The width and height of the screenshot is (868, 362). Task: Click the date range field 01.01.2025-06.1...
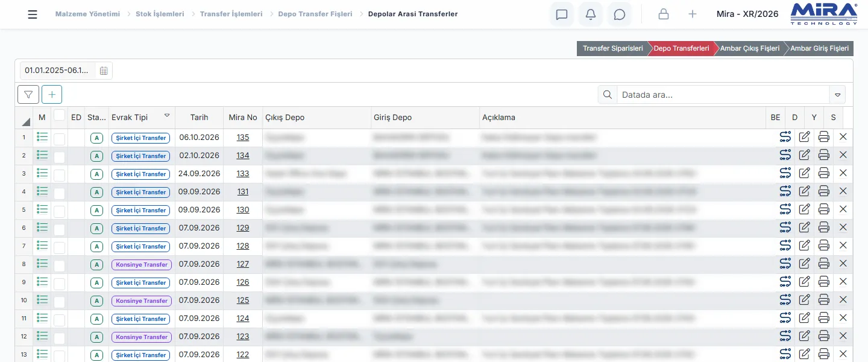click(58, 71)
